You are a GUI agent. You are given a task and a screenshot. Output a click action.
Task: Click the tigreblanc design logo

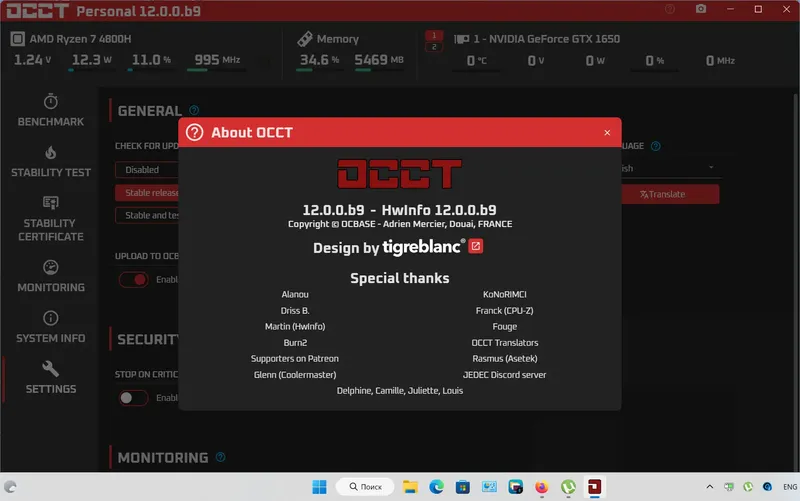423,247
